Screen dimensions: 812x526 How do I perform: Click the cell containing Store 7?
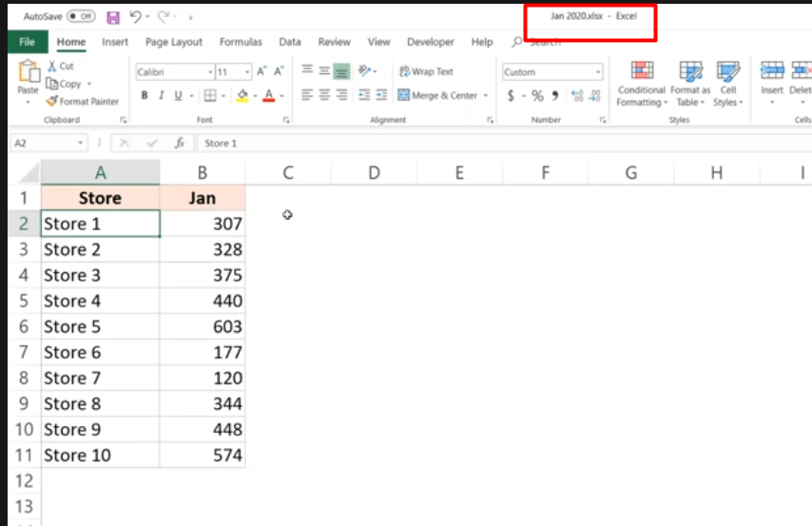point(101,379)
